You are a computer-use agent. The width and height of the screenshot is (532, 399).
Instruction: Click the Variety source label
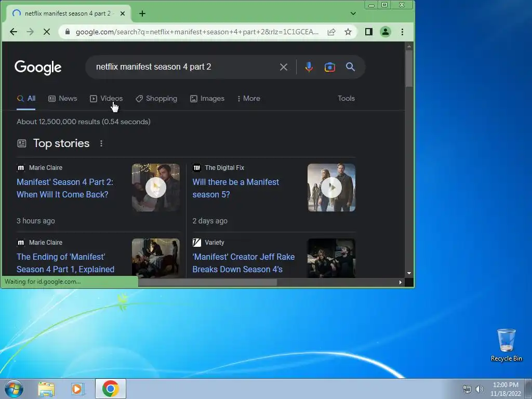coord(215,243)
